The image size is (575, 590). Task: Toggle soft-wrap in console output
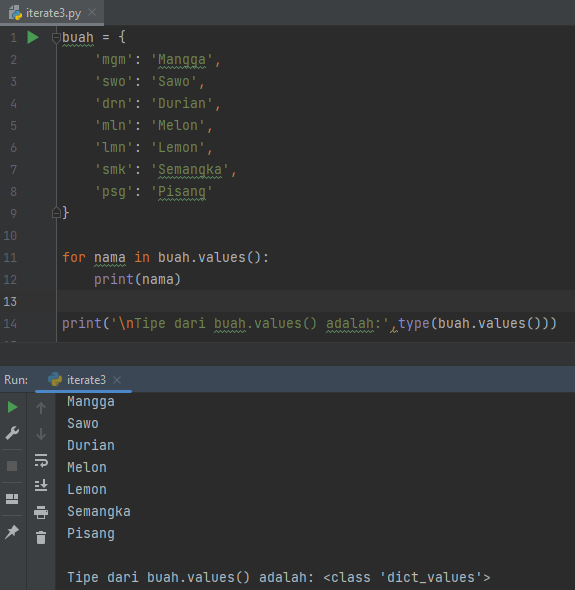point(41,460)
